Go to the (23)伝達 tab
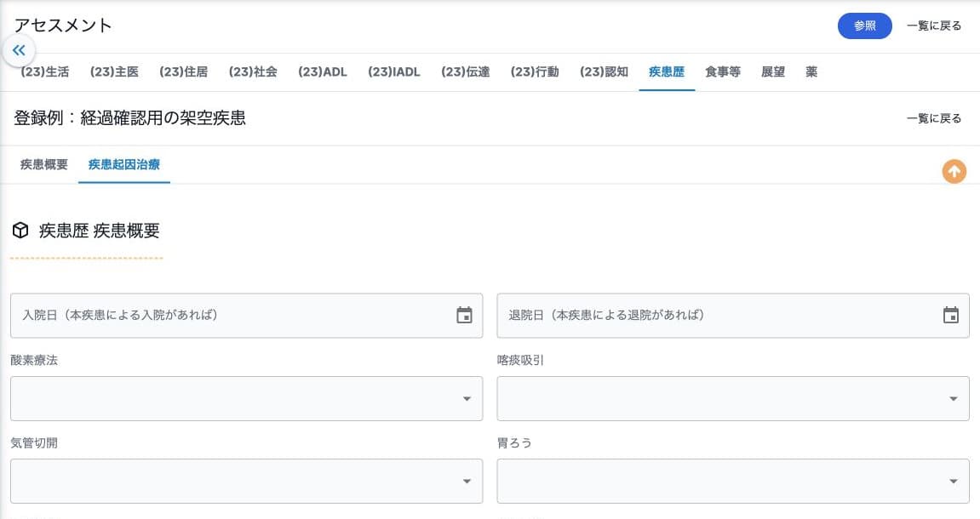Viewport: 980px width, 519px height. [x=466, y=71]
